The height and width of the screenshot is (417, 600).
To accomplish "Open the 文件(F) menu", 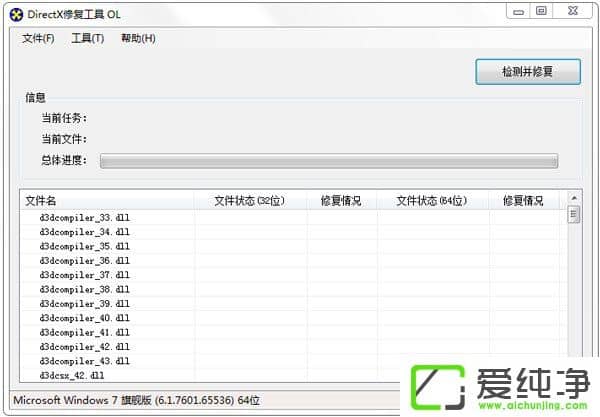I will point(38,38).
